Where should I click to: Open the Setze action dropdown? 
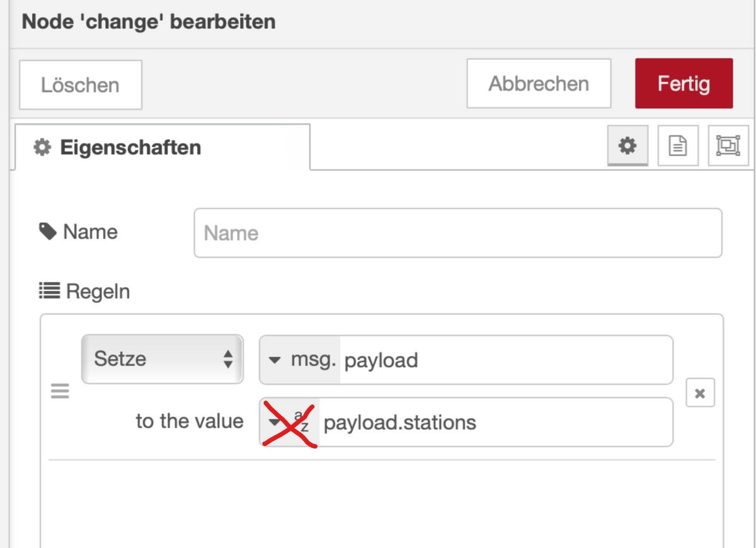[162, 359]
